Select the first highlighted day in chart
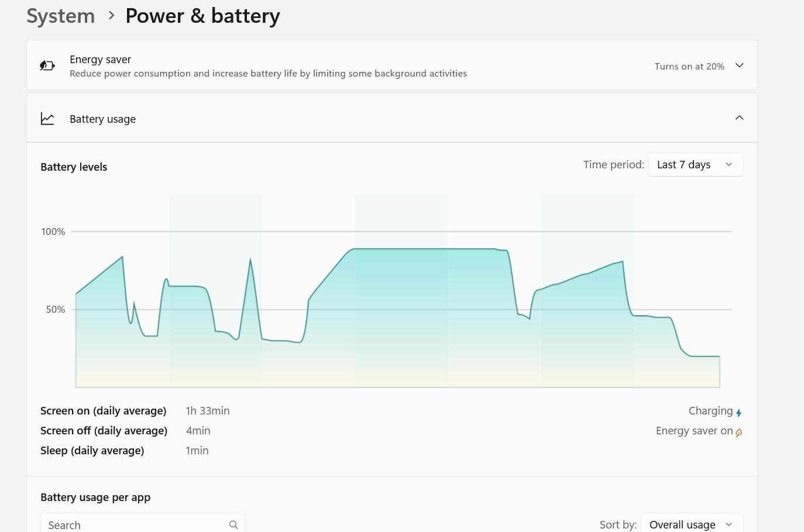 point(215,291)
